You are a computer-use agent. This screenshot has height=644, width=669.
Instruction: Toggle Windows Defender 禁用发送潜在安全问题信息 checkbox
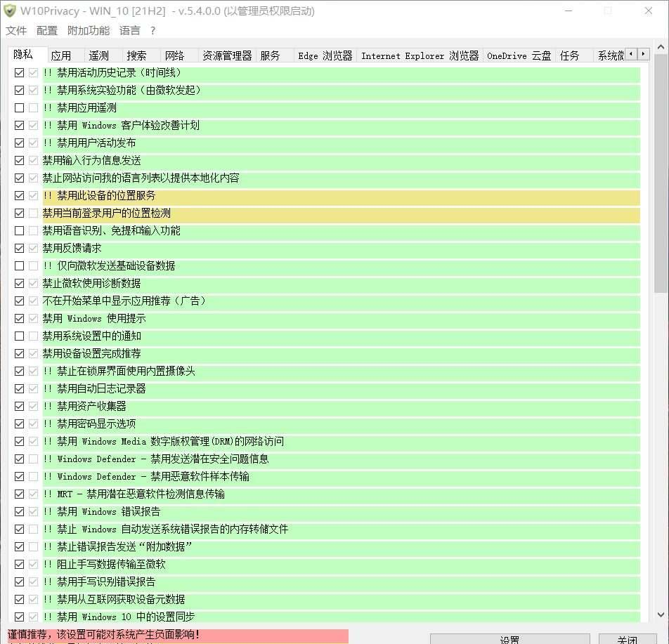pos(19,459)
